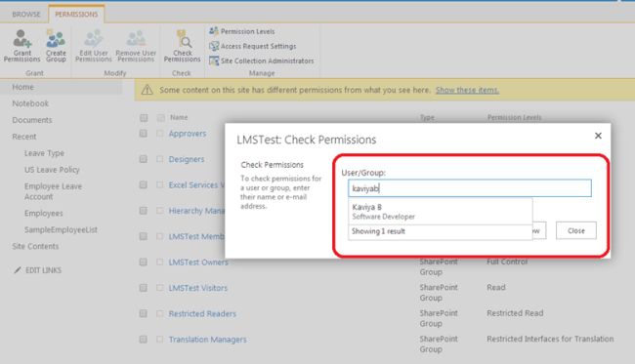Open Site Collection Administrators
This screenshot has width=635, height=364.
(x=262, y=61)
